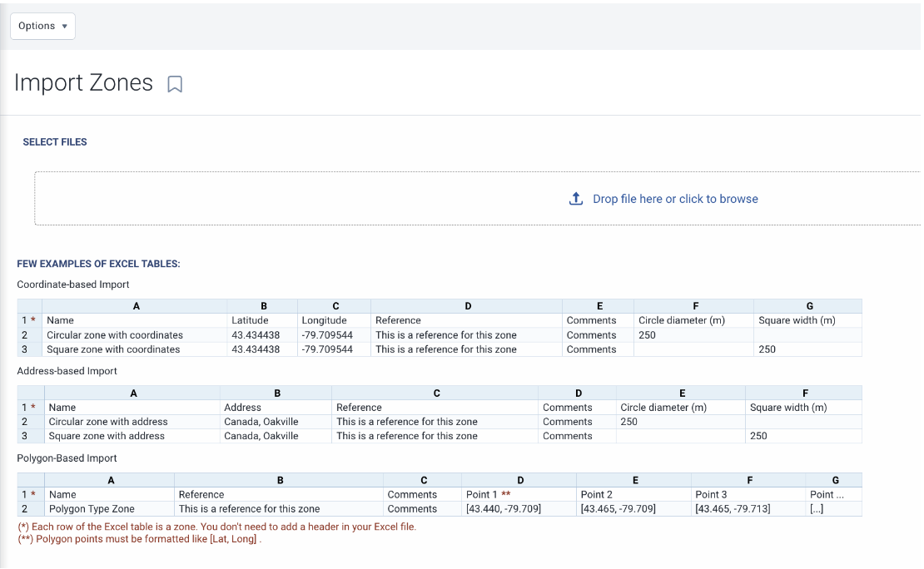Click inside the dashed file drop area
924x569 pixels.
(x=333, y=199)
